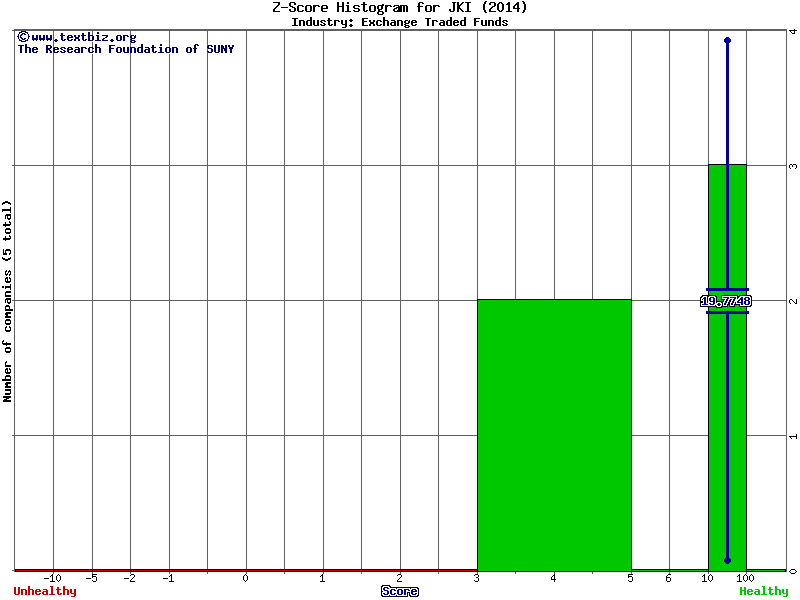The width and height of the screenshot is (800, 600).
Task: Select the 100 tick label on the x-axis
Action: click(x=745, y=578)
